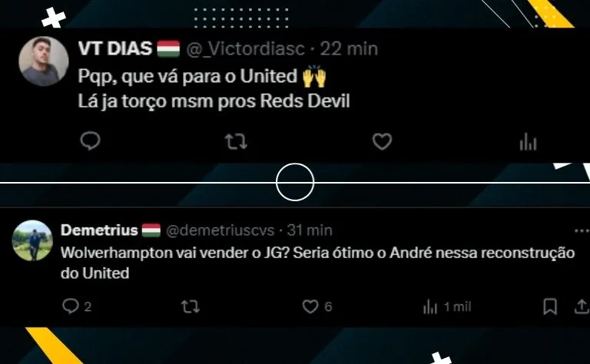
Task: View analytics of VT DIAS tweet
Action: tap(528, 142)
